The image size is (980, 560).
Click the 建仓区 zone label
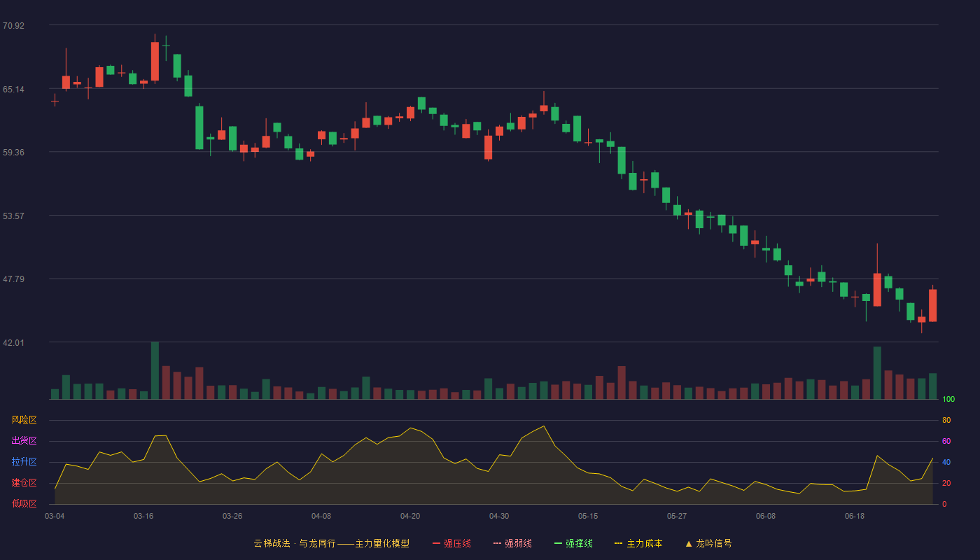pyautogui.click(x=24, y=483)
